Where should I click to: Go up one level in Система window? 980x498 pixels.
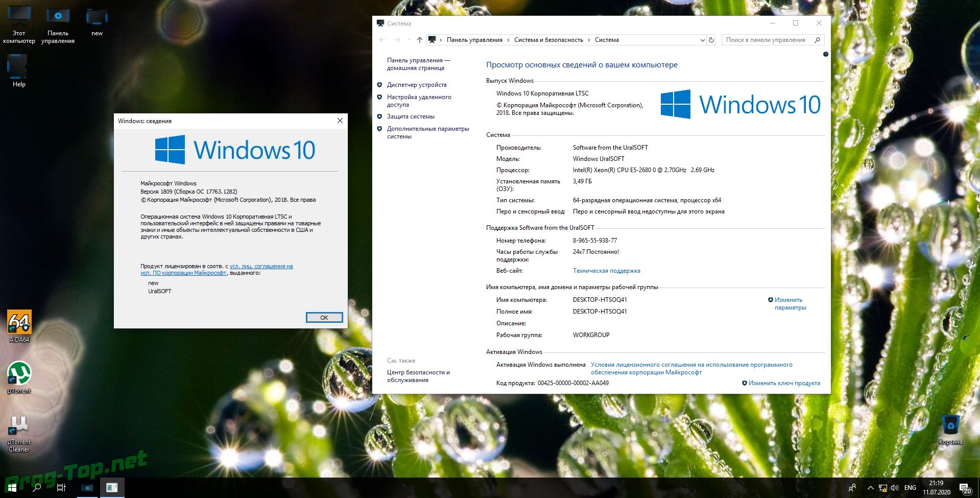point(419,40)
